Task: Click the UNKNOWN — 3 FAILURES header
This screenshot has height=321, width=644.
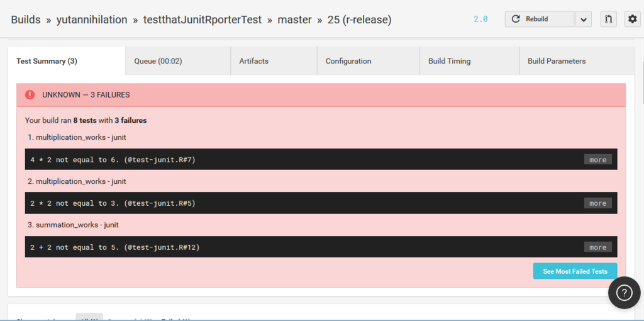Action: 321,95
